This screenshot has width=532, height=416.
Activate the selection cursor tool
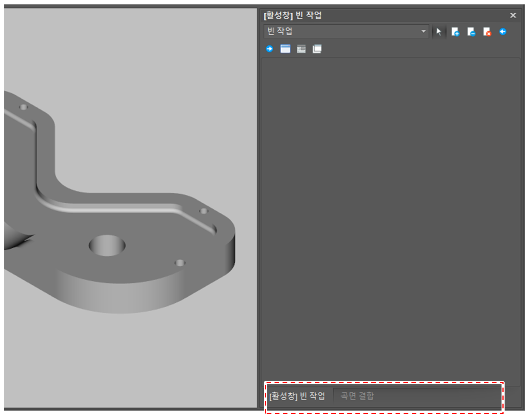(x=438, y=32)
